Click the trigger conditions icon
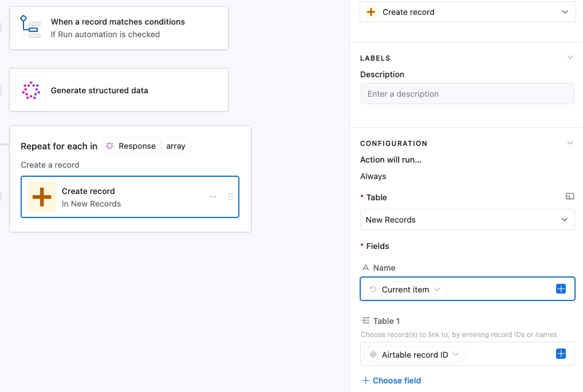Image resolution: width=583 pixels, height=392 pixels. (x=30, y=27)
